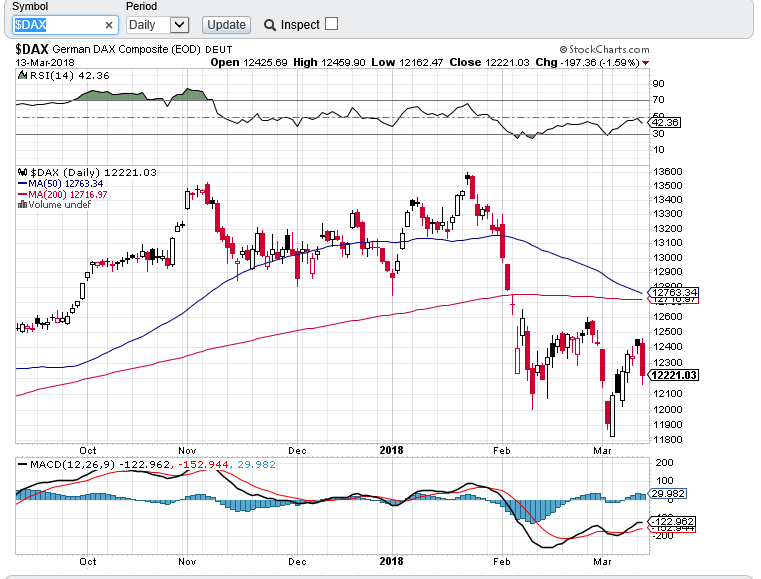Click the 29.982 MACD histogram tag
Image resolution: width=761 pixels, height=579 pixels.
(668, 494)
